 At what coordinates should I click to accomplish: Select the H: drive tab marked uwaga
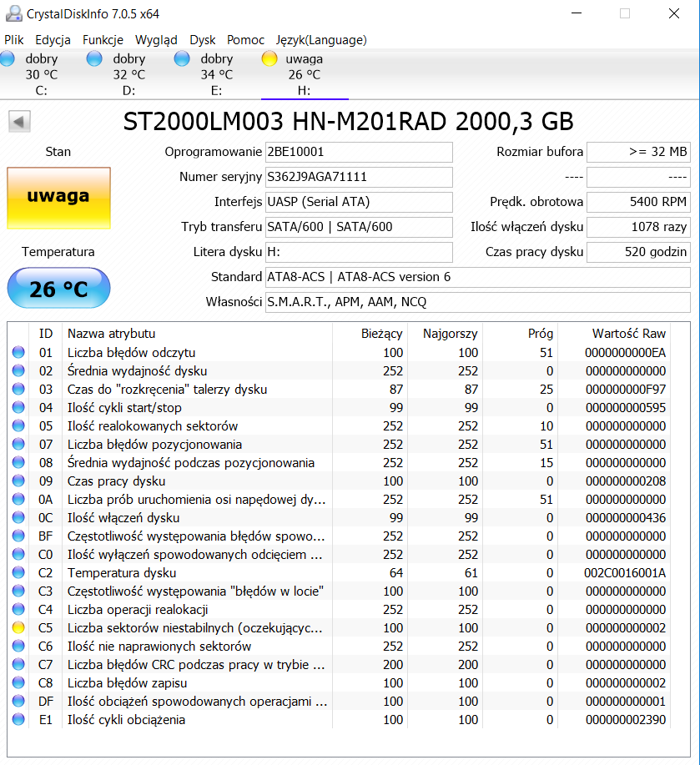point(305,74)
